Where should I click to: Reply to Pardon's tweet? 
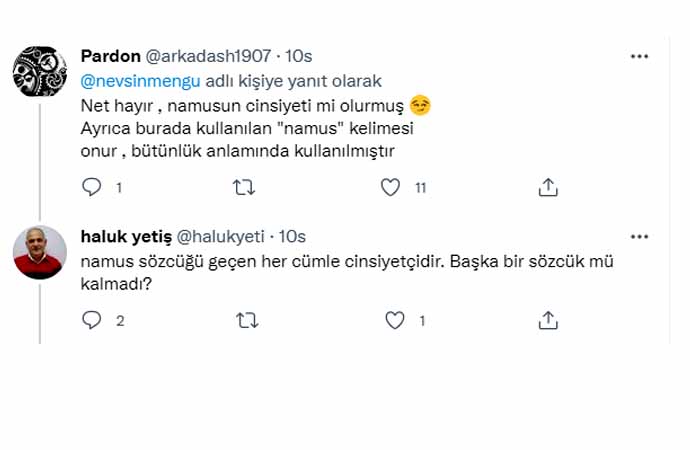pyautogui.click(x=92, y=187)
